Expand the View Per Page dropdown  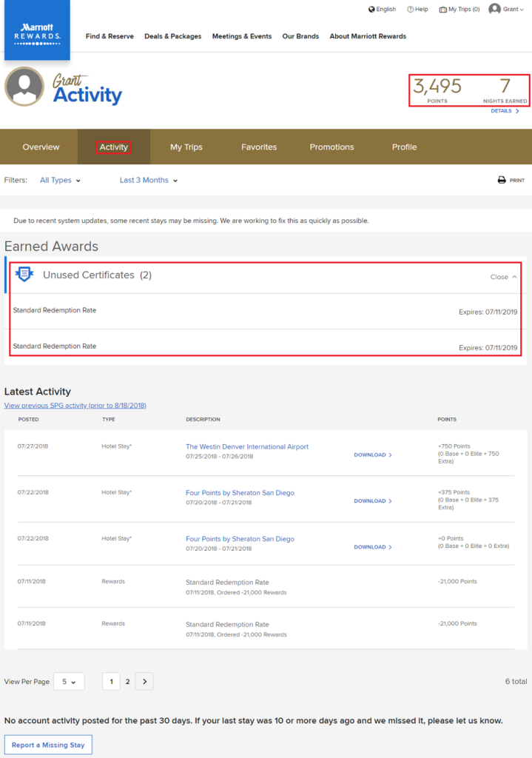pos(68,681)
